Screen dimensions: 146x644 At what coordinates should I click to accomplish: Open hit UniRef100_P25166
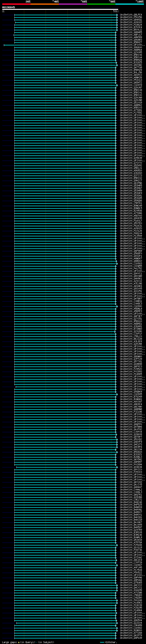(131, 545)
